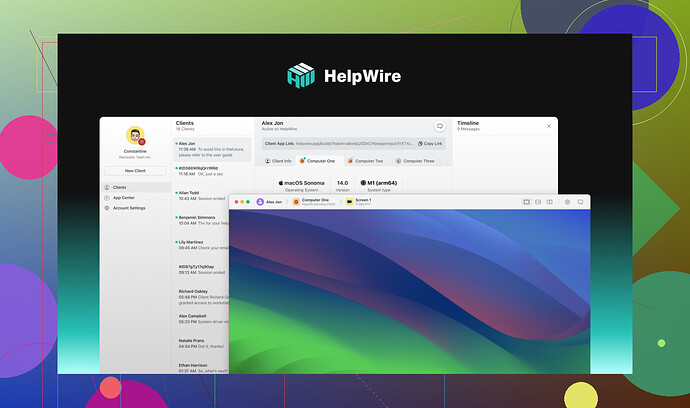Select client #ID67gTy17q90ap
The image size is (690, 408).
[201, 270]
